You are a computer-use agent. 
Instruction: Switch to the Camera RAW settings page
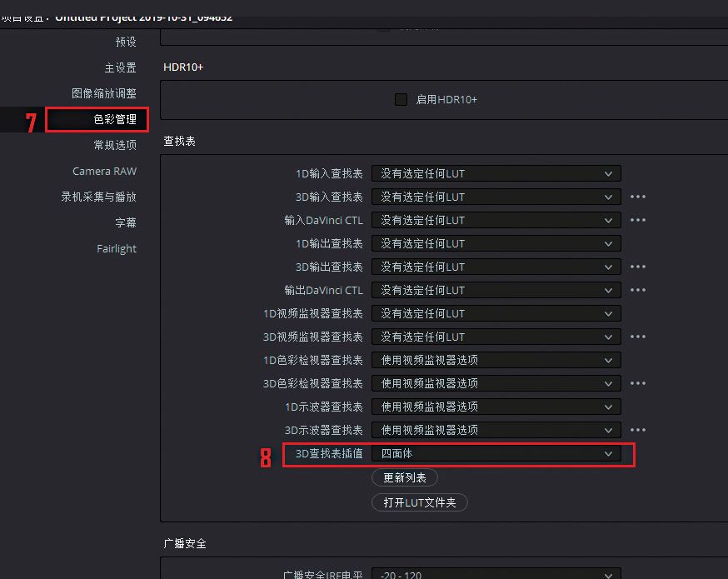[104, 172]
